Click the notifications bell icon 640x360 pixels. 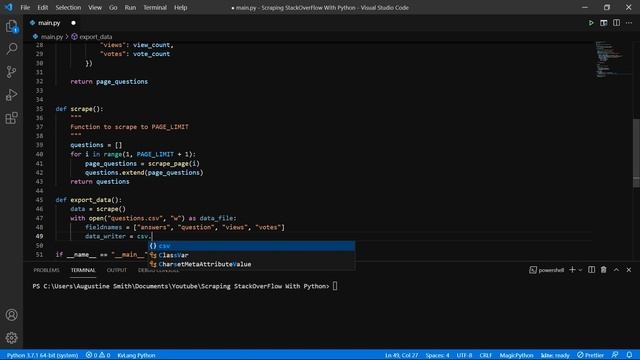click(x=629, y=355)
